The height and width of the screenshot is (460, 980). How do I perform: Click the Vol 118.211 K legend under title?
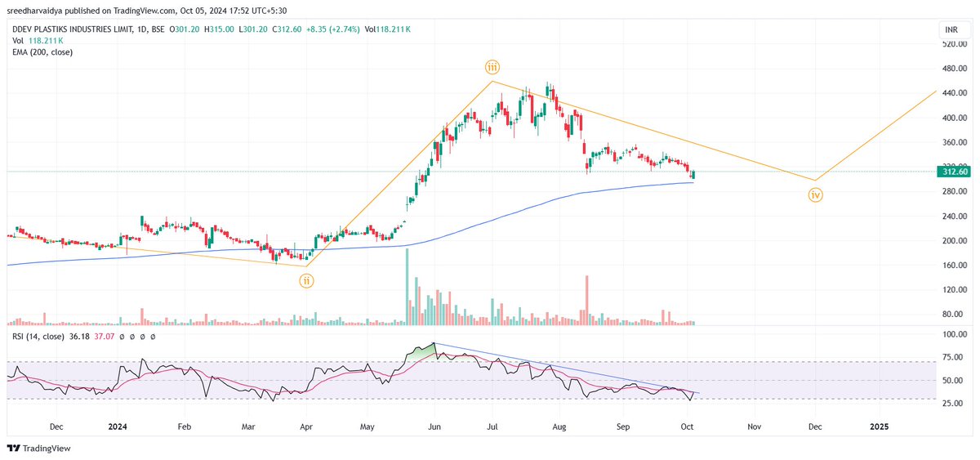(x=39, y=40)
